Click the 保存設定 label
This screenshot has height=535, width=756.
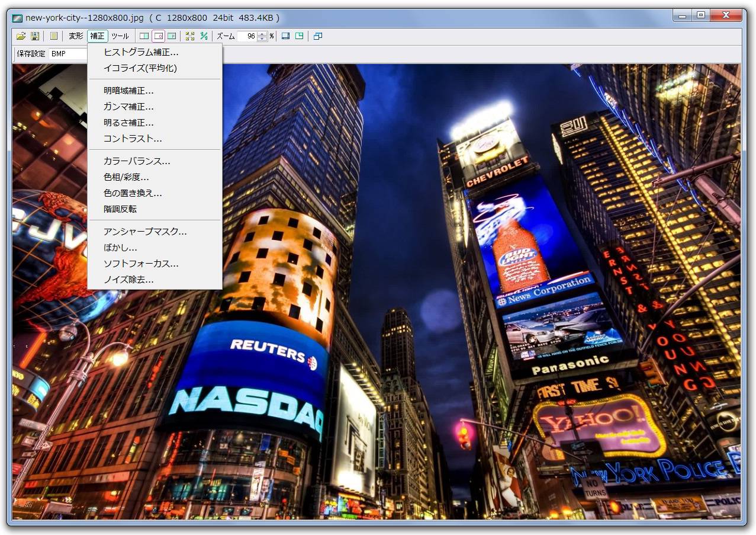coord(31,54)
